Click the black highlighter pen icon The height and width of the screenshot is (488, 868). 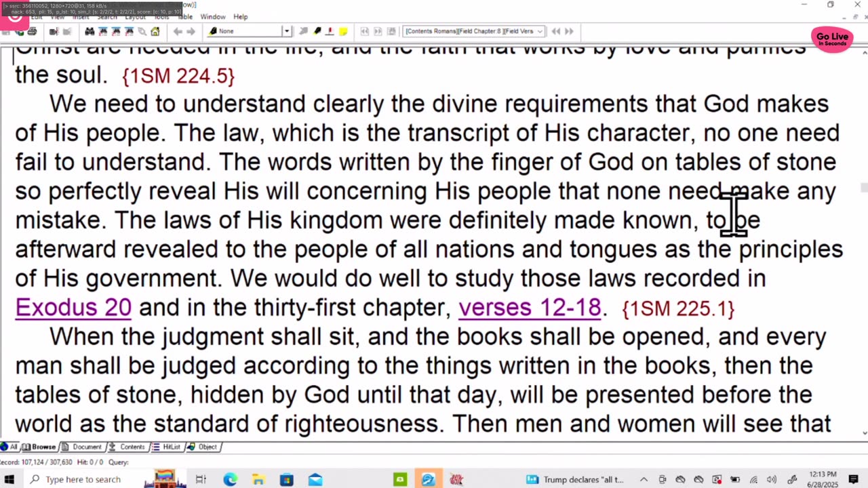point(317,31)
